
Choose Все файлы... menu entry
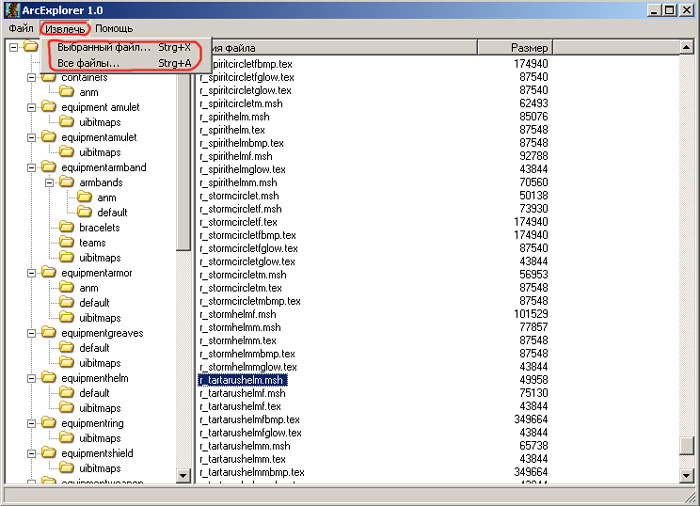124,63
